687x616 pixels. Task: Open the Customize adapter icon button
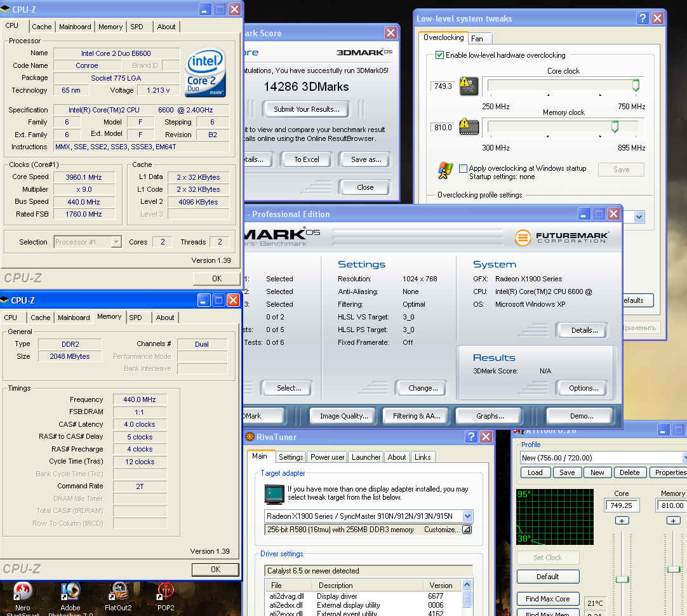467,529
